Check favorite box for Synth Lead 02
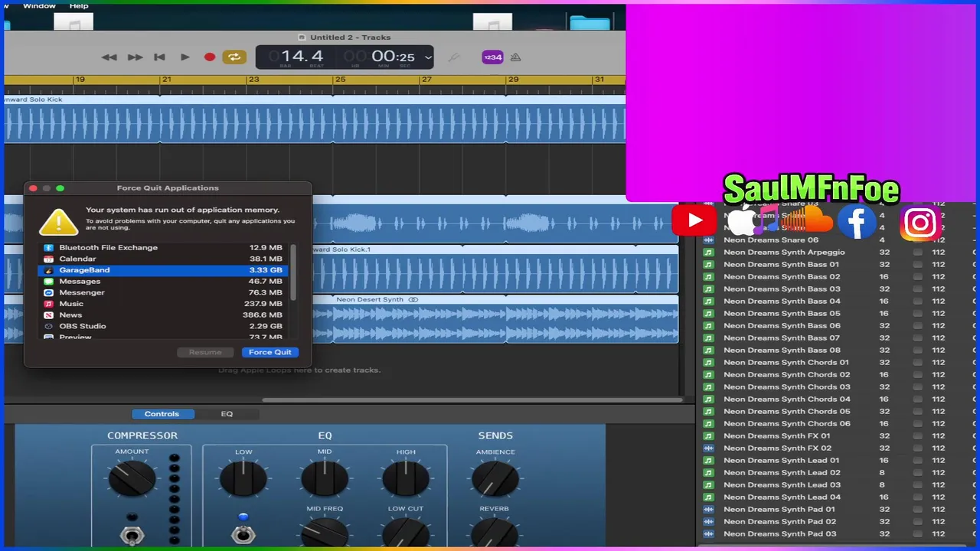Viewport: 980px width, 551px height. point(917,473)
